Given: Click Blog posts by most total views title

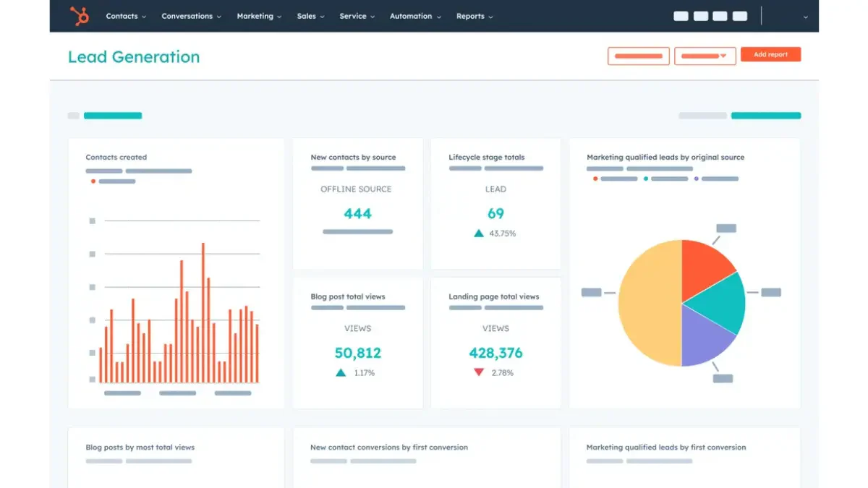Looking at the screenshot, I should [x=140, y=447].
